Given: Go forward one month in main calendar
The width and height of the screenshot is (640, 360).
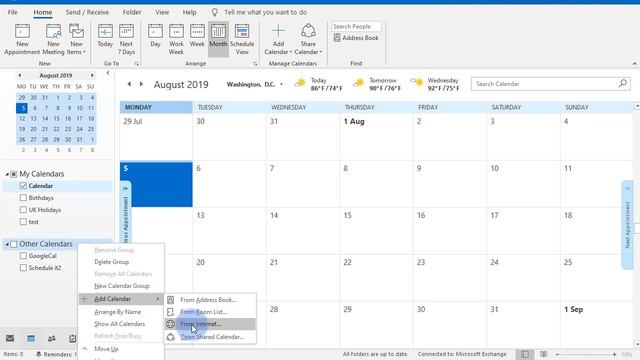Looking at the screenshot, I should [x=141, y=84].
